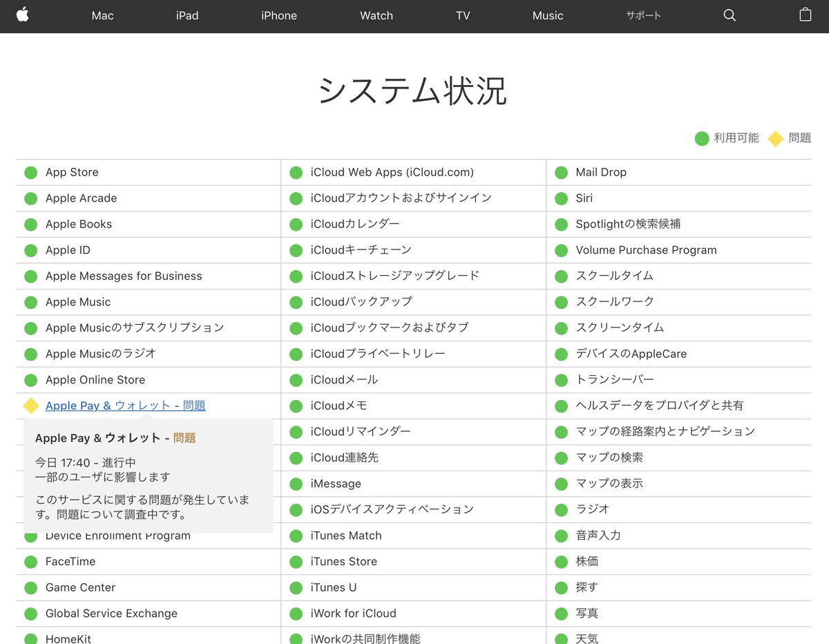Open the サポート nav item
Viewport: 829px width, 644px height.
pyautogui.click(x=644, y=15)
